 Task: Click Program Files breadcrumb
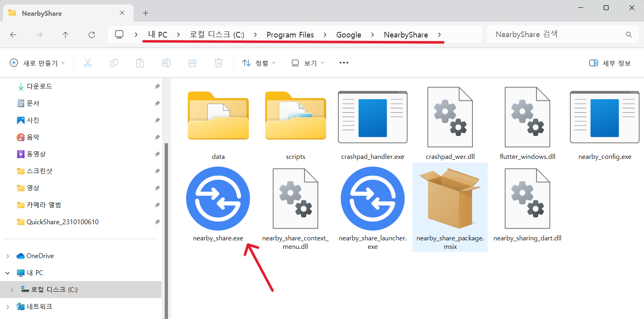coord(290,35)
